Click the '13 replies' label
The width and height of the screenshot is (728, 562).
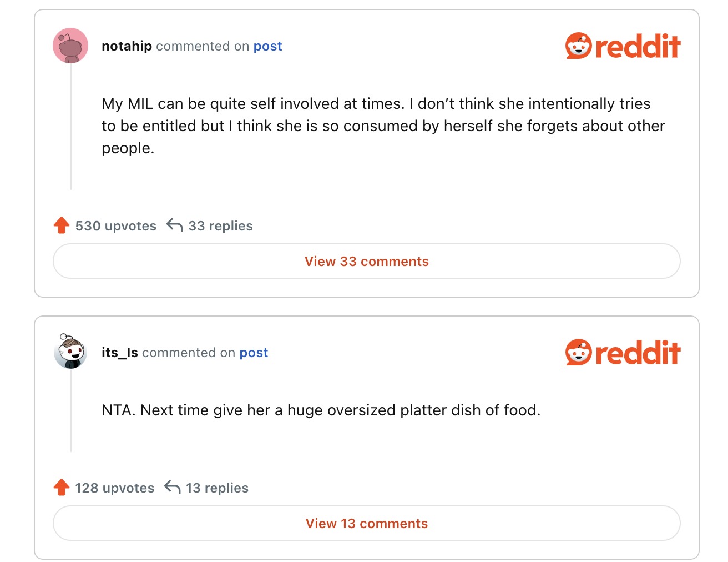[x=217, y=488]
